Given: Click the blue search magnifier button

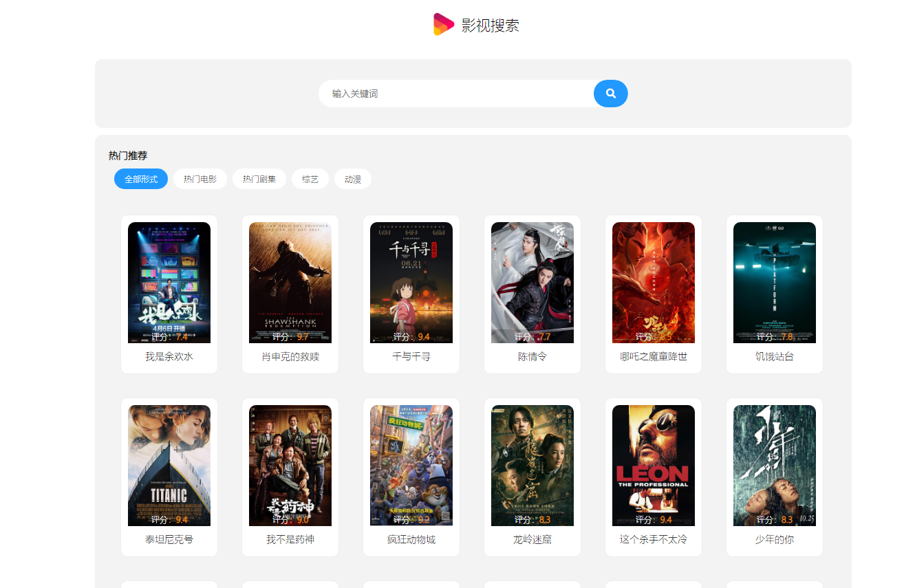Looking at the screenshot, I should [611, 94].
